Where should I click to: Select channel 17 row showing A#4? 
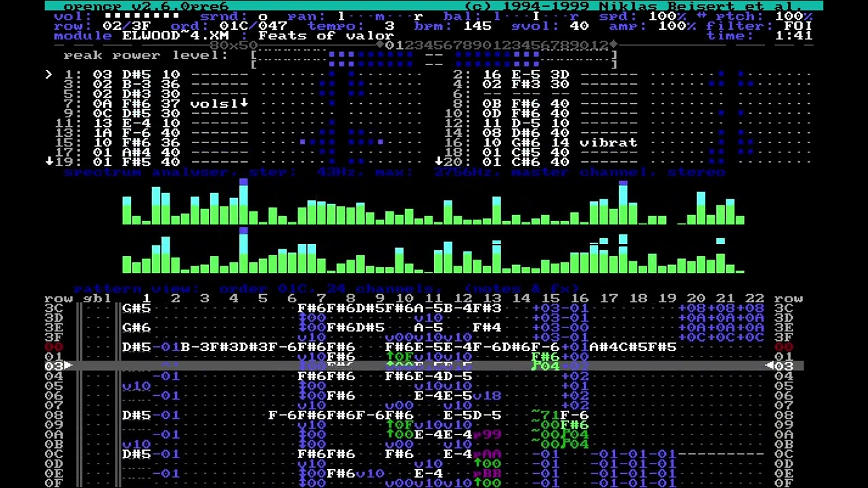(234, 152)
